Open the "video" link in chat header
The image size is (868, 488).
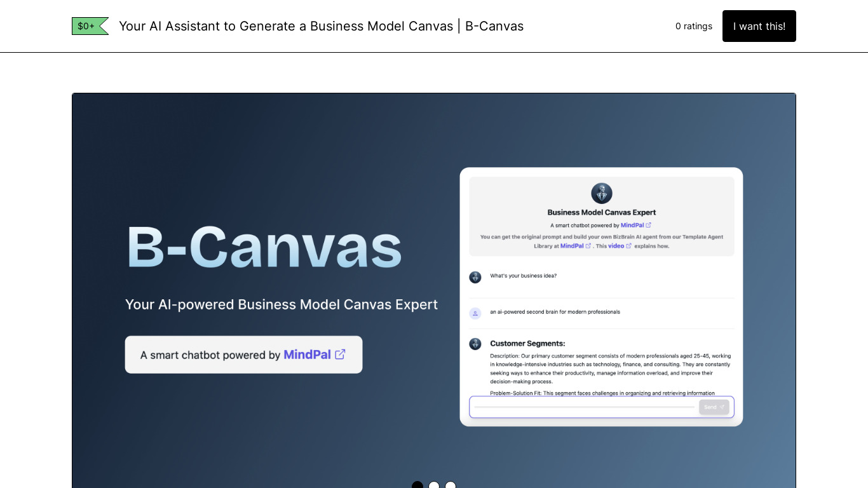pyautogui.click(x=616, y=246)
